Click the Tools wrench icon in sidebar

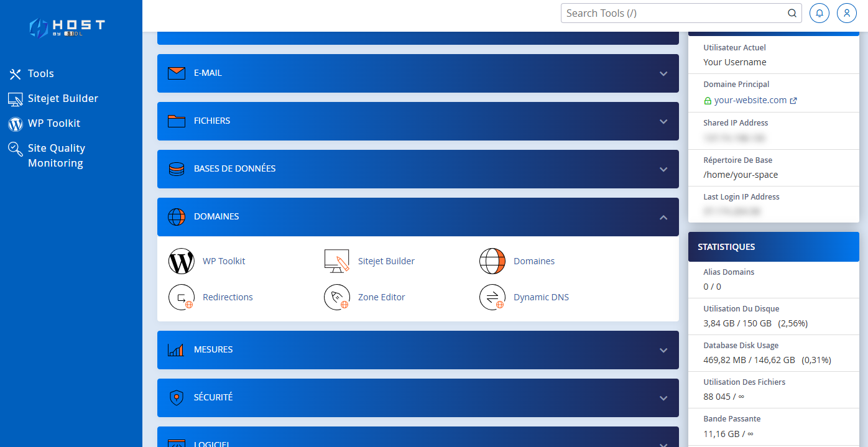click(x=15, y=74)
